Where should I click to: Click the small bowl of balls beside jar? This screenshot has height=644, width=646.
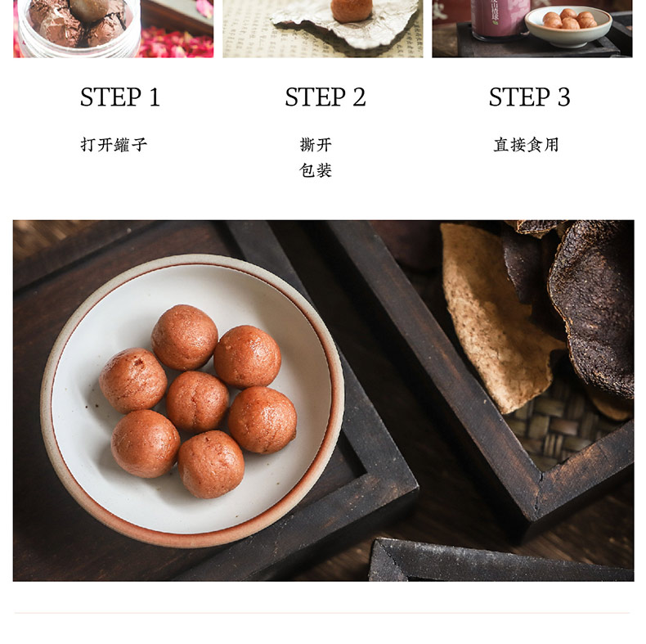568,25
